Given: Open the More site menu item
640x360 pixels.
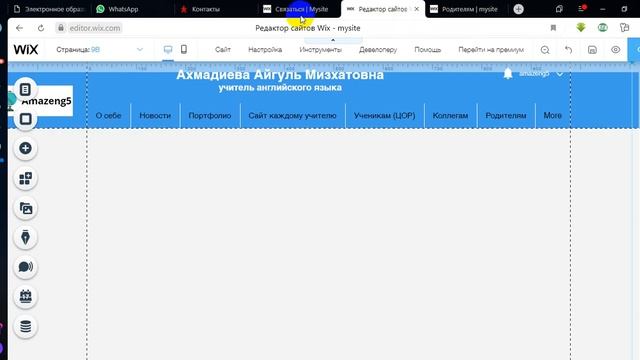Looking at the screenshot, I should pyautogui.click(x=553, y=116).
